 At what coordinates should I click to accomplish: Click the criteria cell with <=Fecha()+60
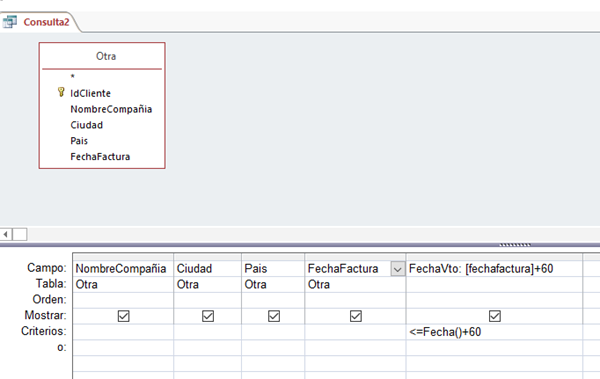494,332
